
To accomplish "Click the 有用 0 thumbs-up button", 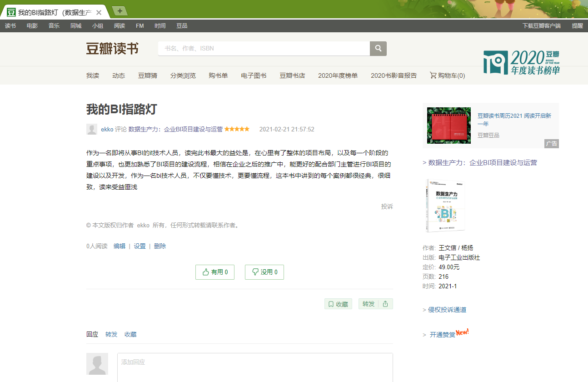I will pyautogui.click(x=215, y=272).
